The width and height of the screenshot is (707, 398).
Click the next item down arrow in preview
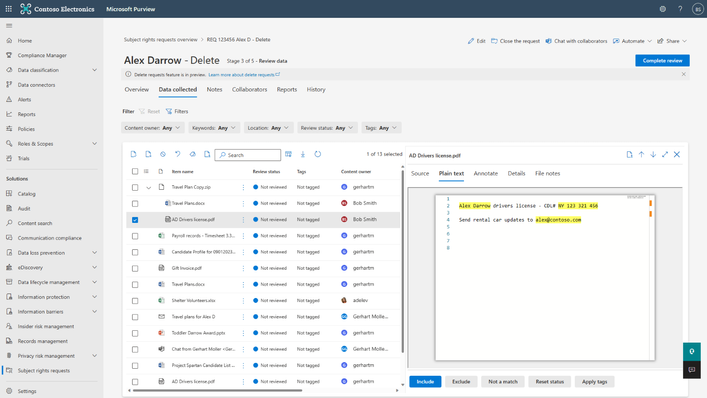(653, 155)
